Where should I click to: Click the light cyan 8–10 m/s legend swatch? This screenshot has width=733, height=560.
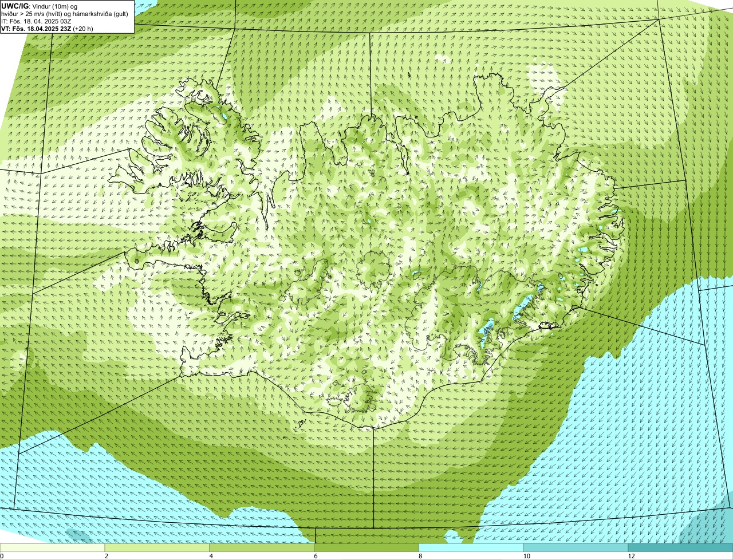pyautogui.click(x=472, y=548)
